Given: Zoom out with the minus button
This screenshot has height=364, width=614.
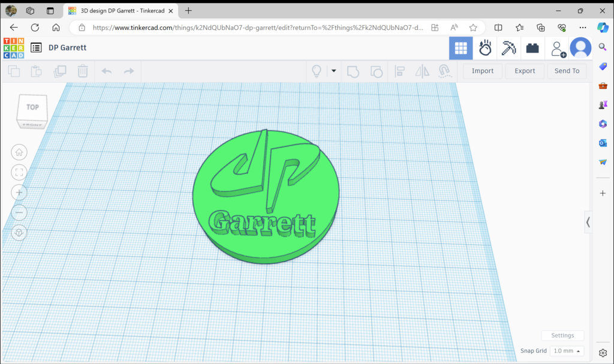Looking at the screenshot, I should pos(19,213).
